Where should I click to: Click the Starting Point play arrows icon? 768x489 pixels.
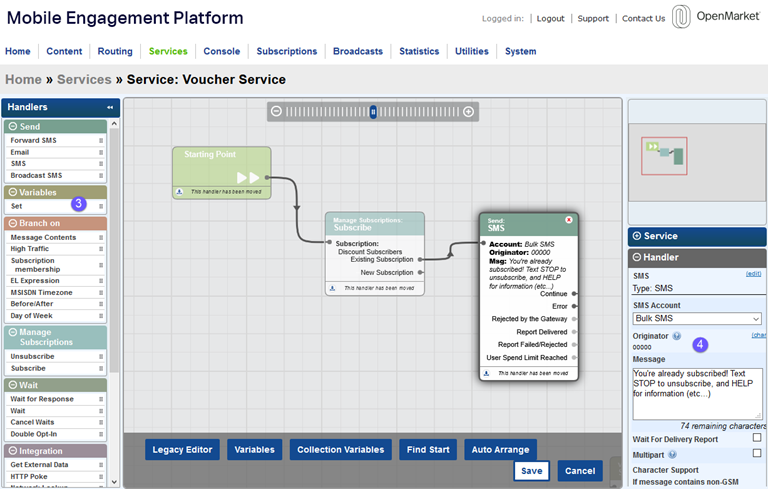(248, 177)
